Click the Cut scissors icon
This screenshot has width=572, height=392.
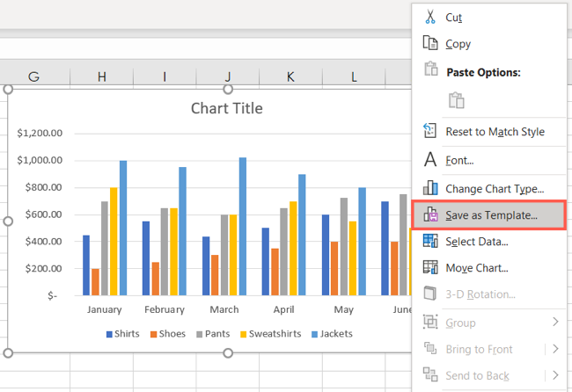pos(430,17)
